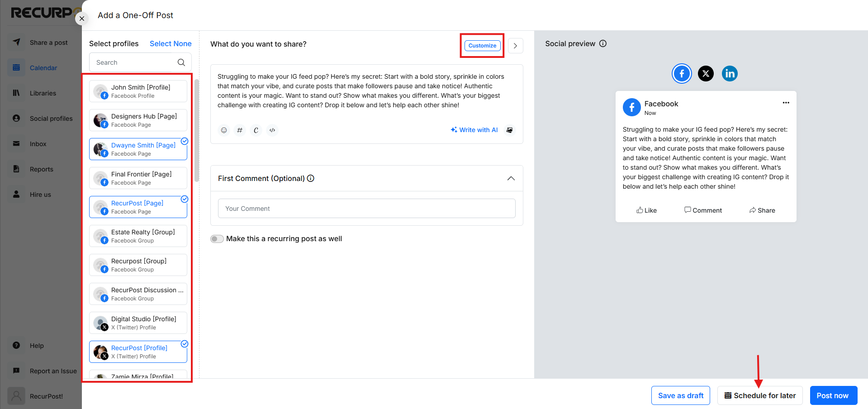Collapse the First Comment section chevron
The height and width of the screenshot is (409, 868).
tap(511, 178)
